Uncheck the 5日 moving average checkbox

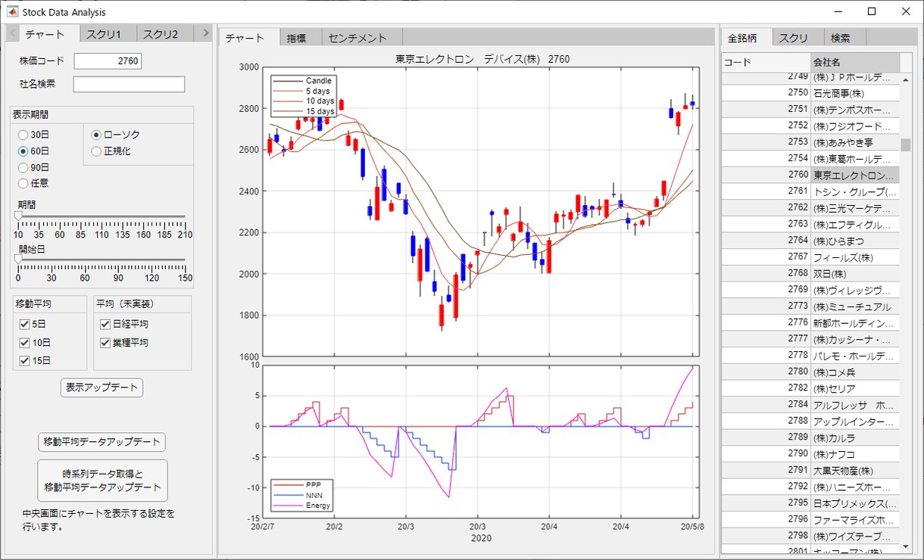(x=24, y=324)
